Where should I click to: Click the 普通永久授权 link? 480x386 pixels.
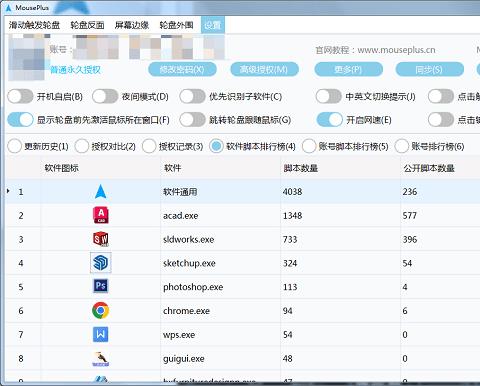(76, 70)
